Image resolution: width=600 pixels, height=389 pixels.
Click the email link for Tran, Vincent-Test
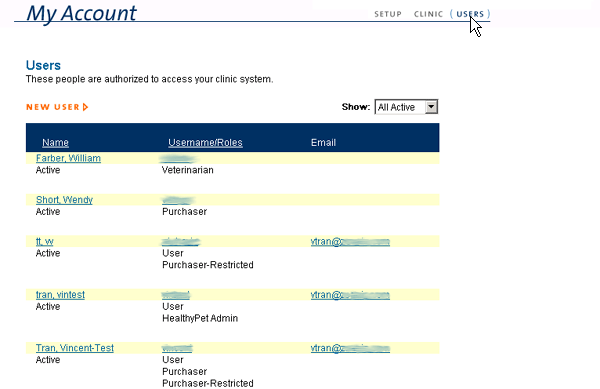tap(350, 348)
